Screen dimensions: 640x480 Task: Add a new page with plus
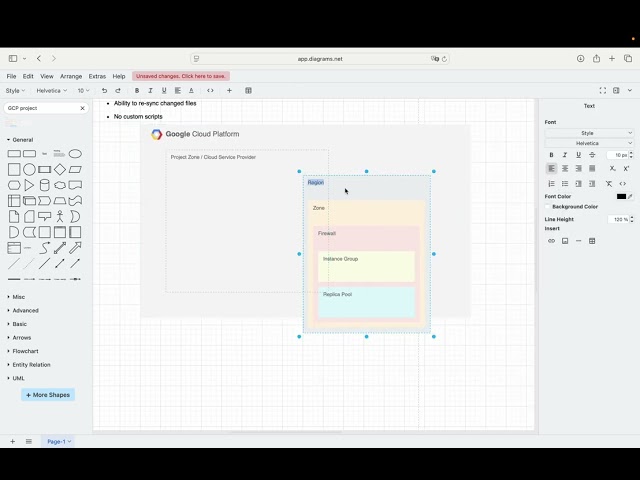pos(13,441)
